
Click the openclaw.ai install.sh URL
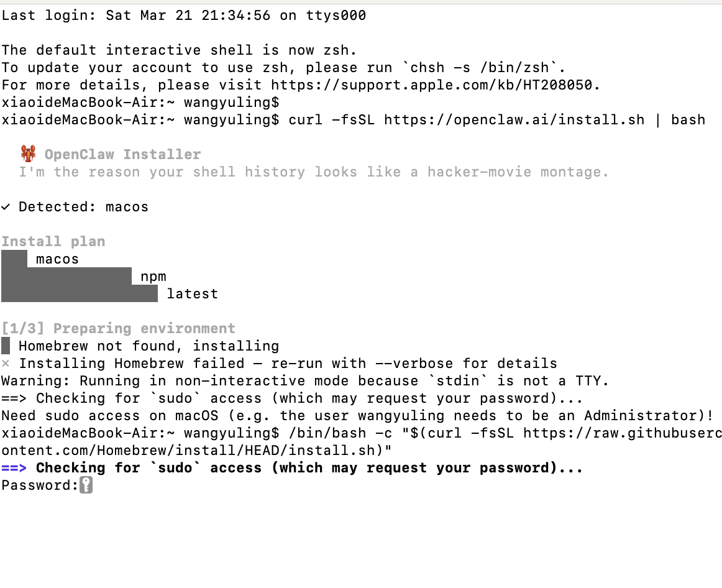(514, 120)
